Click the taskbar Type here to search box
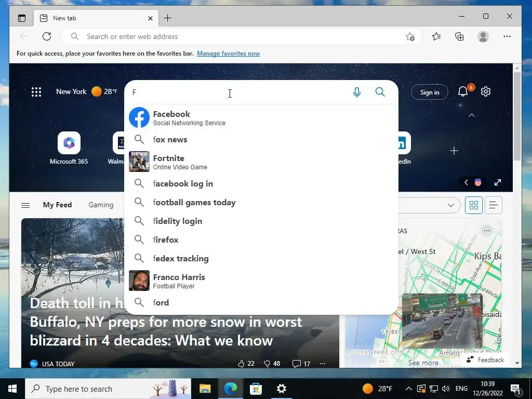 108,389
